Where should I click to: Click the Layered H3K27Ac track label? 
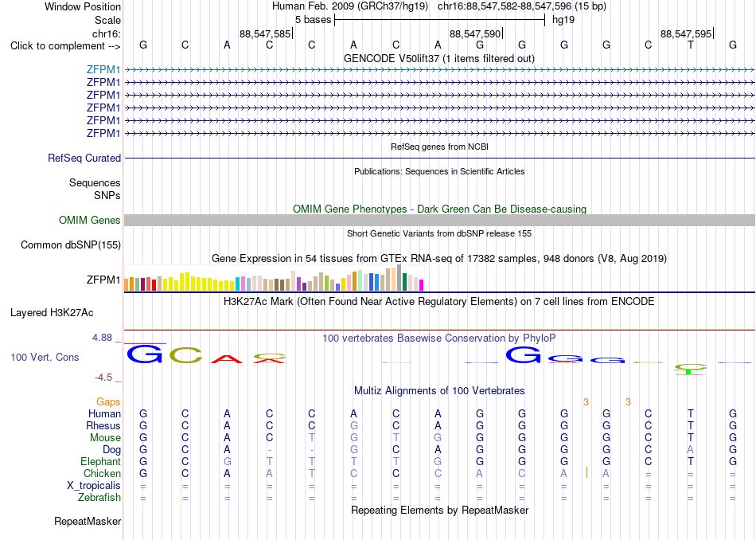tap(52, 313)
